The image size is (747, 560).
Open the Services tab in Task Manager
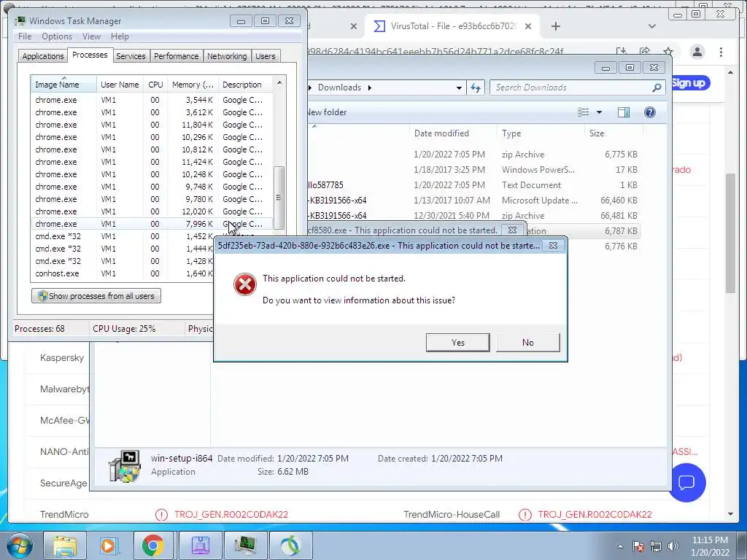pos(131,56)
